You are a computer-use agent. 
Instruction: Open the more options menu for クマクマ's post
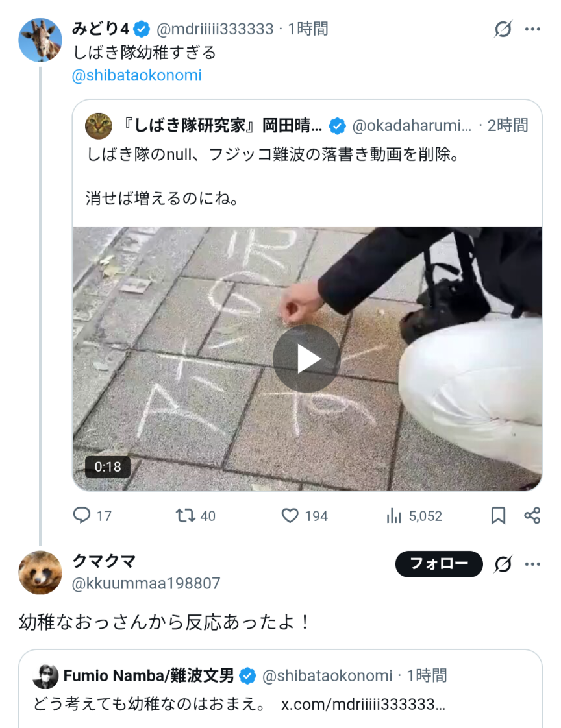[x=532, y=564]
